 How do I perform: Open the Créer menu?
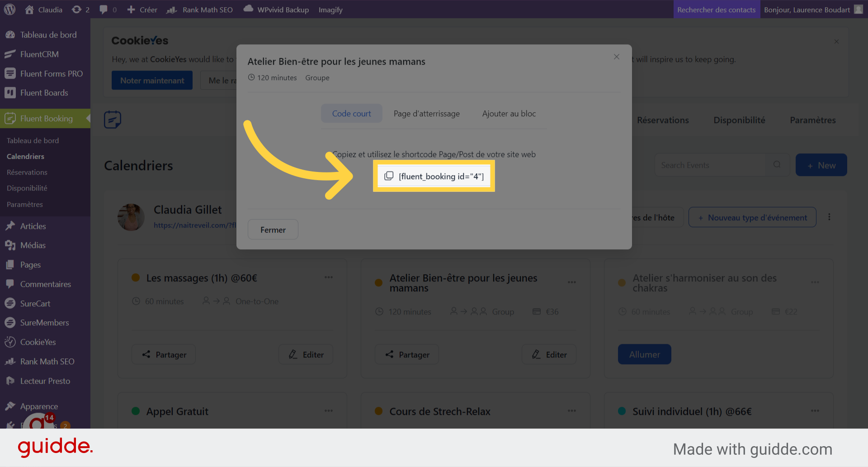(142, 10)
